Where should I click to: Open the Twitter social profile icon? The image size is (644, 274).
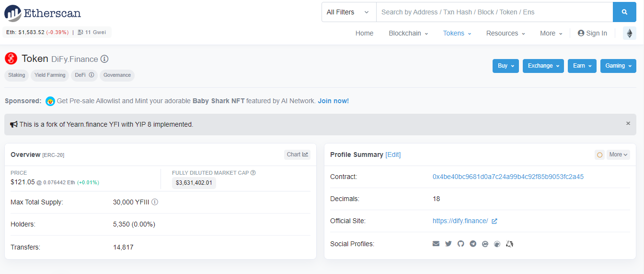click(x=448, y=244)
